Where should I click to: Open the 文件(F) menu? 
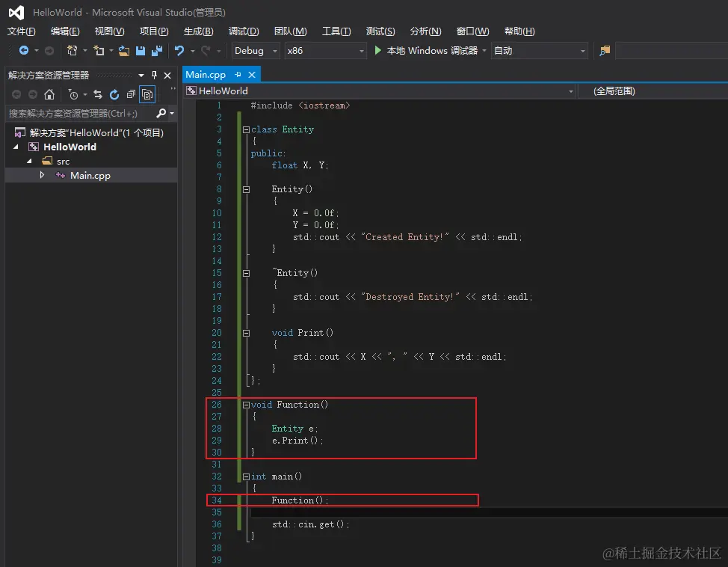point(22,31)
